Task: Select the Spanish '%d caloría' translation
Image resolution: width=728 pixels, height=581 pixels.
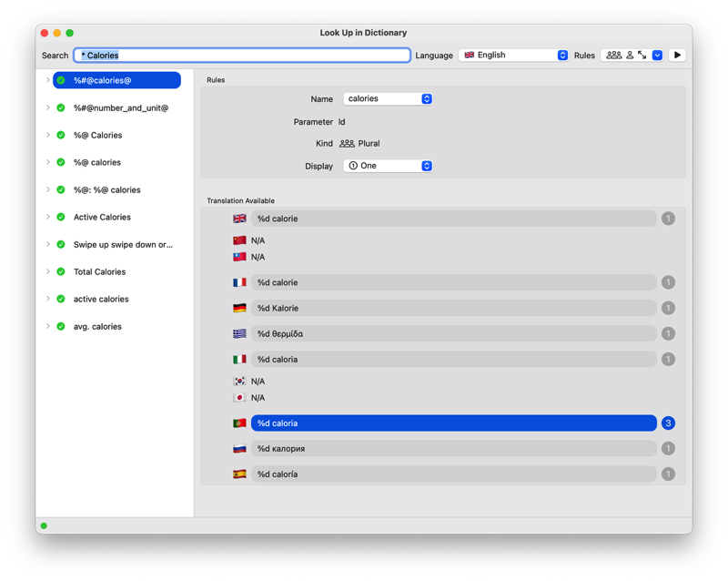Action: pos(453,474)
